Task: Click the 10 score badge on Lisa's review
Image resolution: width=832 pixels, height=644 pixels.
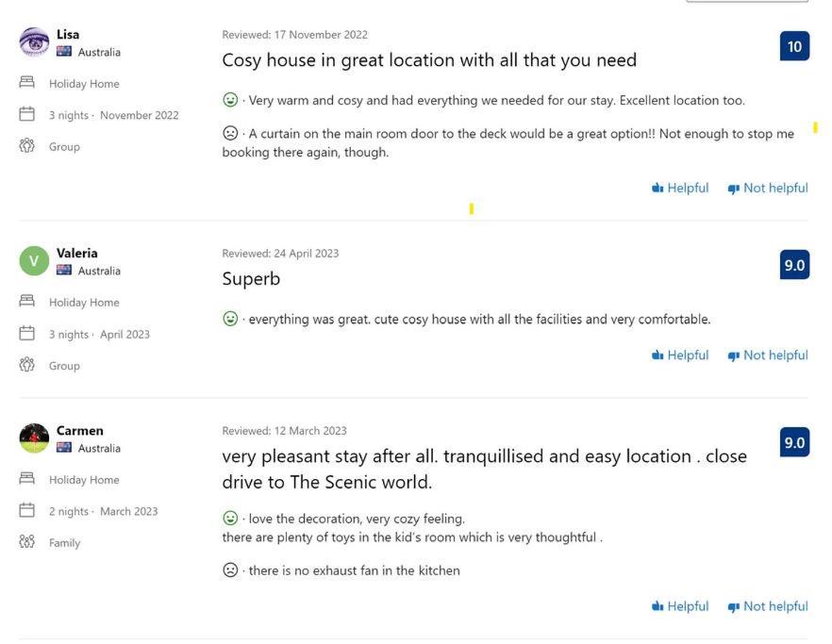Action: pyautogui.click(x=794, y=47)
